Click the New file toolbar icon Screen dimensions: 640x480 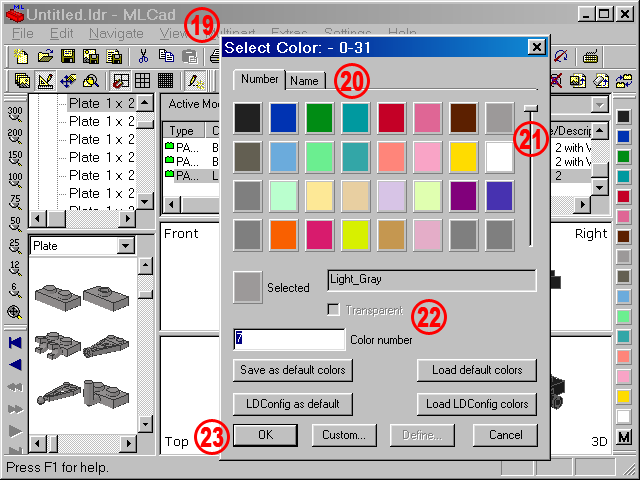(21, 56)
